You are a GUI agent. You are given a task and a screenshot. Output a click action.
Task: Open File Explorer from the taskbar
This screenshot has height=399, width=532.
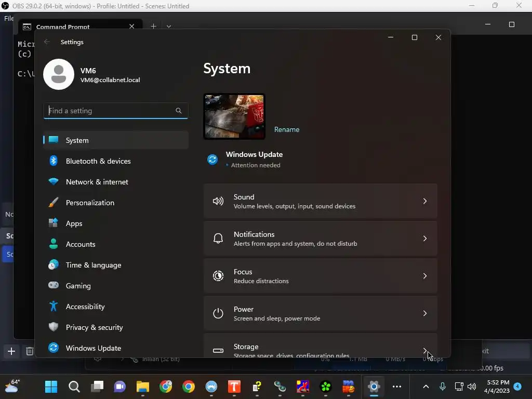143,387
